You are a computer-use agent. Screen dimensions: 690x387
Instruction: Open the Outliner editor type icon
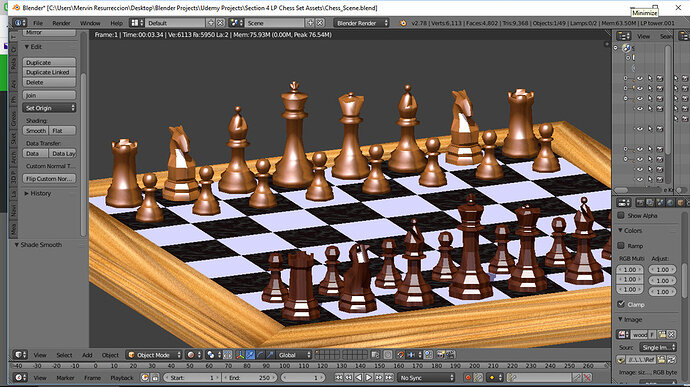(x=624, y=36)
